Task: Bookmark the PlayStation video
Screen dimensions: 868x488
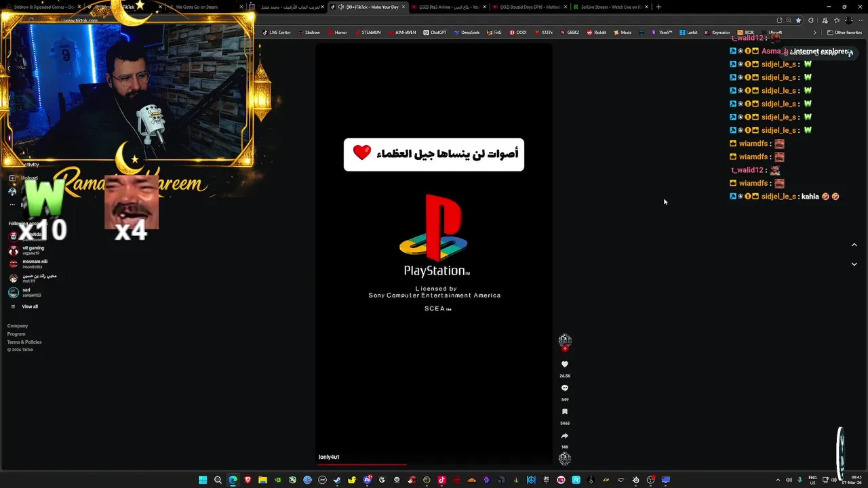Action: (564, 412)
